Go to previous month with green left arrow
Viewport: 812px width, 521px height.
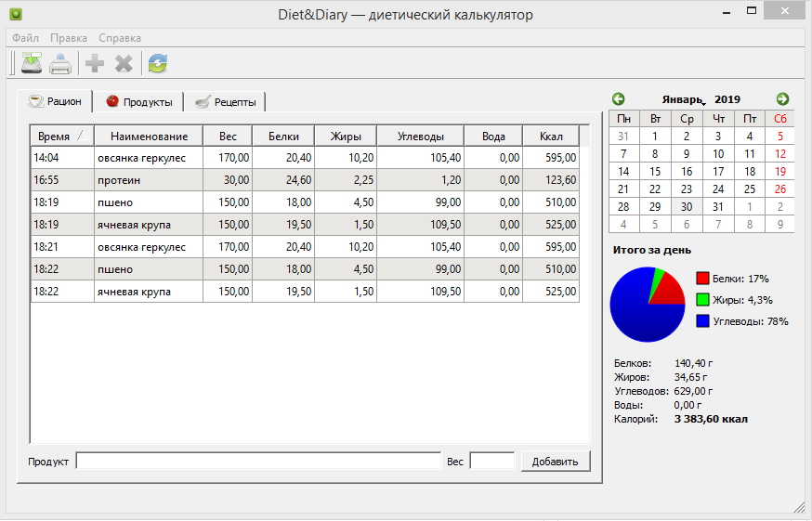(619, 98)
